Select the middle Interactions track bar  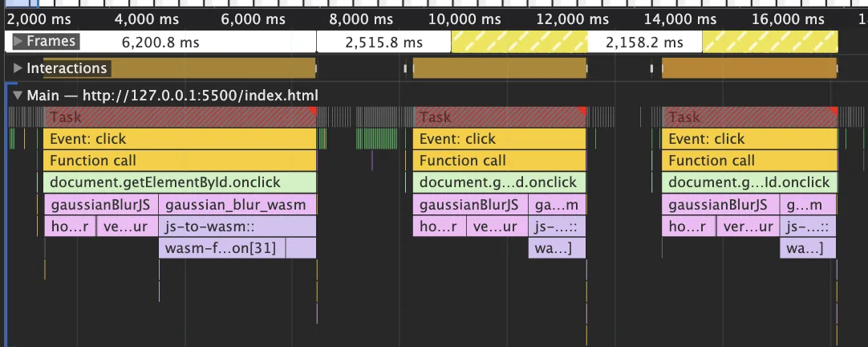(499, 69)
